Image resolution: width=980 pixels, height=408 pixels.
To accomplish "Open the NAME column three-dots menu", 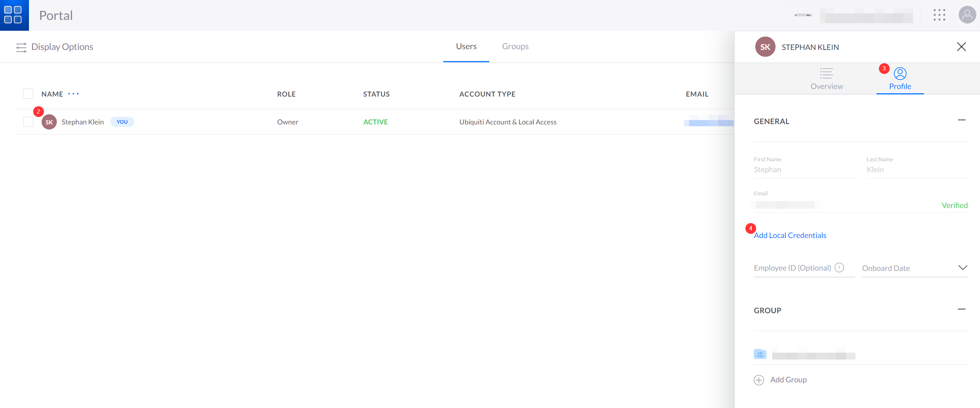I will [73, 94].
